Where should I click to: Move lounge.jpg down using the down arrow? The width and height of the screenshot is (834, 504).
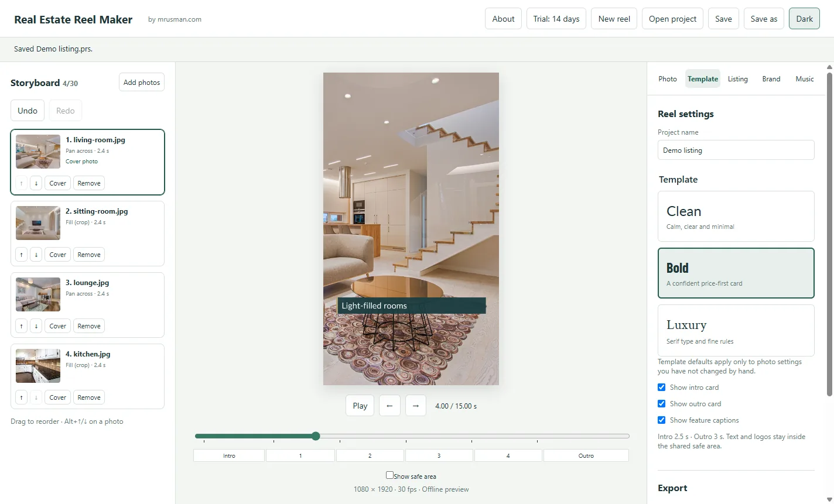click(36, 326)
